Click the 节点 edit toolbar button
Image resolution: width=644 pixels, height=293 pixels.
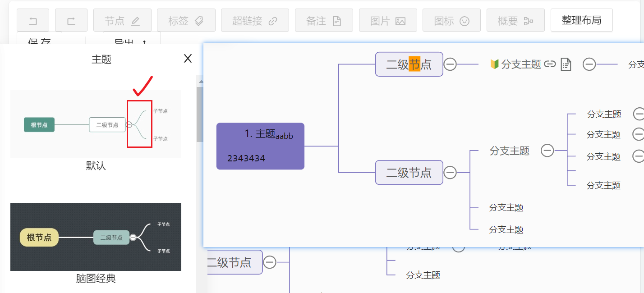click(122, 20)
